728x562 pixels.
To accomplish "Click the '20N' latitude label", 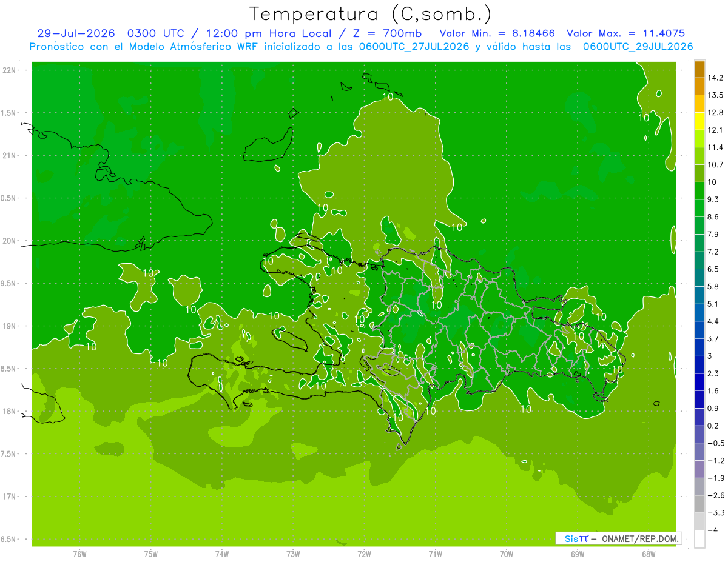I will tap(10, 241).
